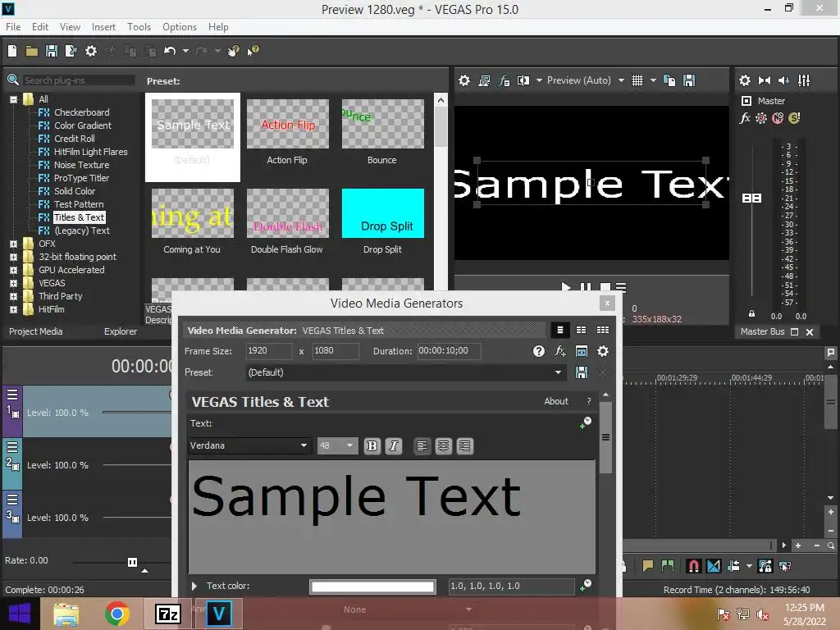Toggle the generator's single-column view icon
Viewport: 840px width, 630px height.
tap(559, 330)
